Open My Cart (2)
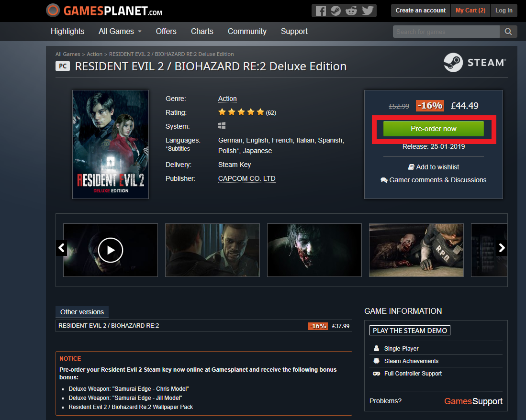Viewport: 526px width, 420px height. pos(470,11)
